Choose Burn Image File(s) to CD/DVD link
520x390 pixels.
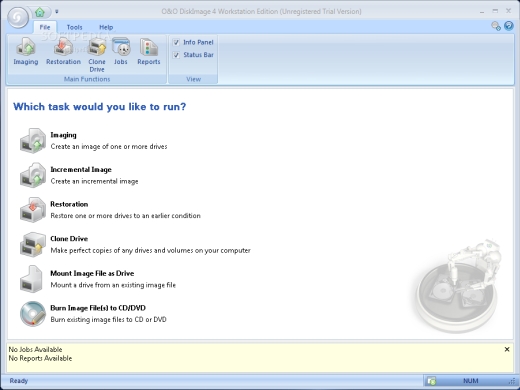(98, 308)
